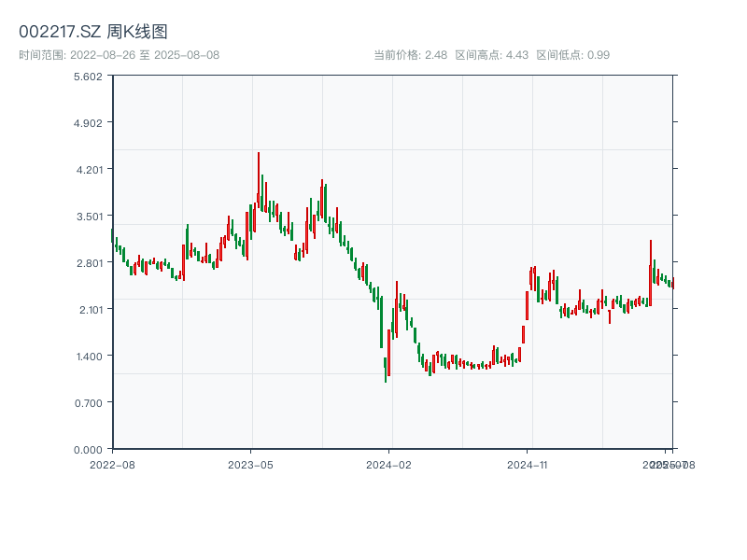
Task: Click the 区间低点 0.99 label
Action: [x=572, y=55]
